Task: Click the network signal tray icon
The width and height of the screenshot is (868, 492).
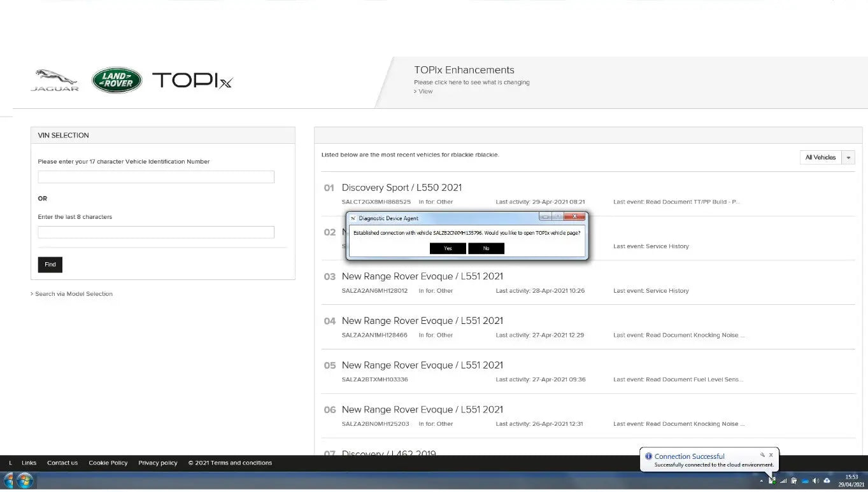Action: [x=783, y=481]
